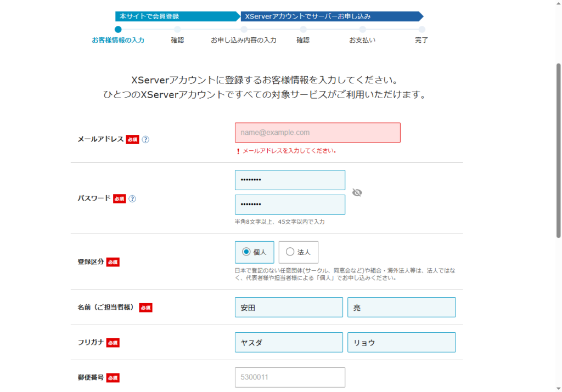Click the password confirmation field
The image size is (562, 392).
click(x=290, y=204)
